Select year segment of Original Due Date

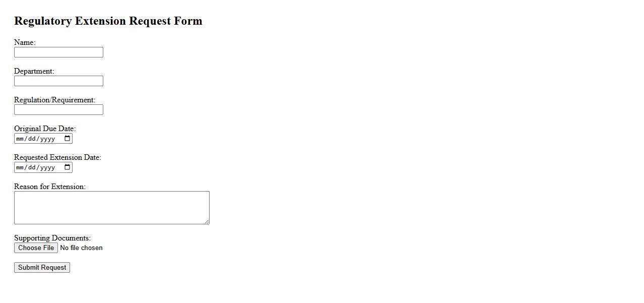point(47,139)
